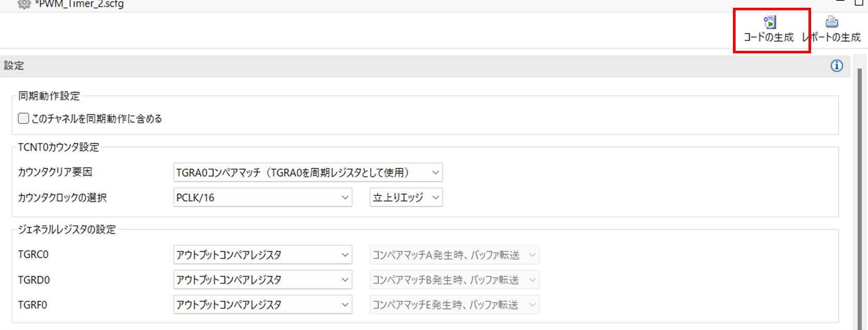The image size is (868, 330).
Task: Click the コンペアマッチA発生時、バッファ転送 dropdown
Action: [454, 255]
